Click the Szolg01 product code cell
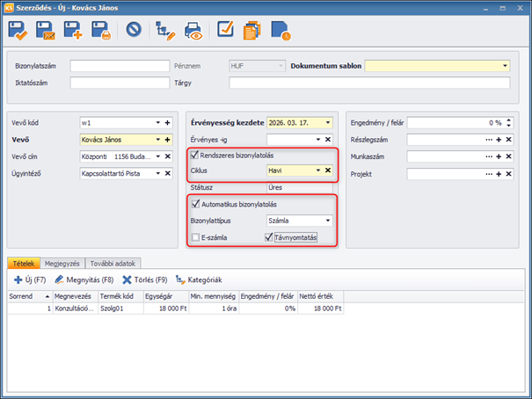532x399 pixels. [120, 308]
